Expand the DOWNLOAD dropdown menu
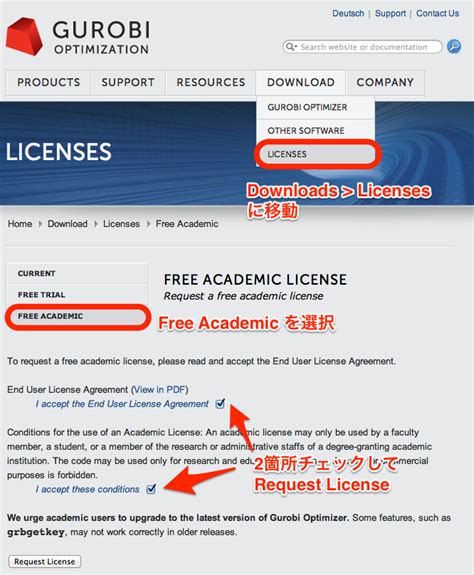The image size is (474, 575). tap(301, 82)
